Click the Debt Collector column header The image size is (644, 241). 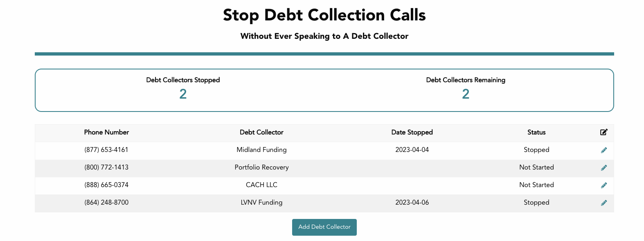(261, 132)
